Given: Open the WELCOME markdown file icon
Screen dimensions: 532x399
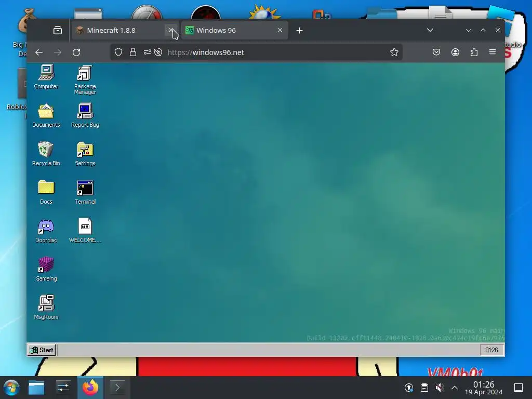Looking at the screenshot, I should pos(85,231).
